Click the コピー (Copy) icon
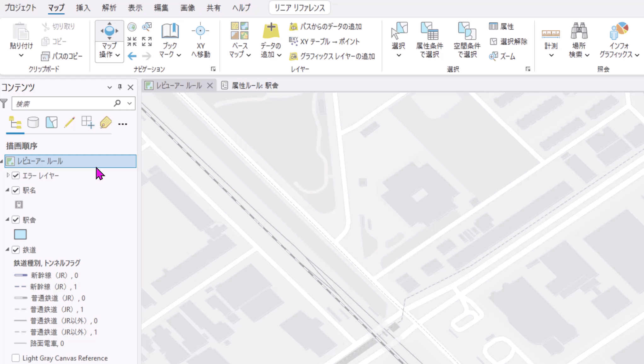The height and width of the screenshot is (364, 644). click(x=46, y=41)
